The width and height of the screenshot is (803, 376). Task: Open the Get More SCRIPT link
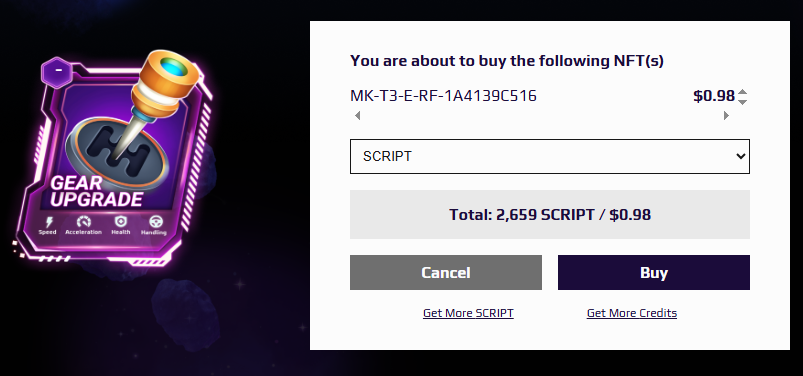coord(468,313)
